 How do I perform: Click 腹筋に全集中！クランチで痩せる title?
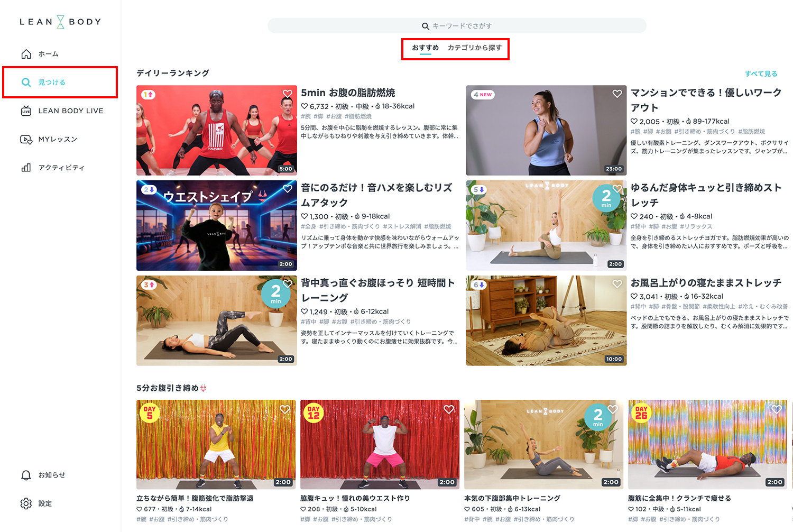(679, 498)
